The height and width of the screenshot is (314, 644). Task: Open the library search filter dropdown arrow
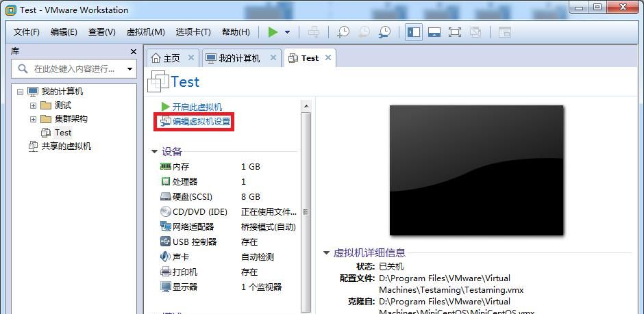129,69
